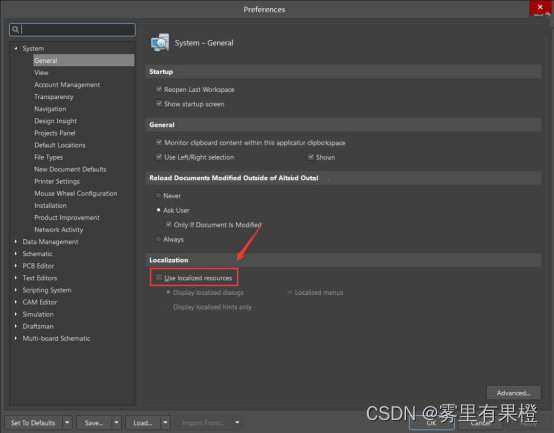Toggle the Shown checkbox
The height and width of the screenshot is (433, 554).
[311, 157]
